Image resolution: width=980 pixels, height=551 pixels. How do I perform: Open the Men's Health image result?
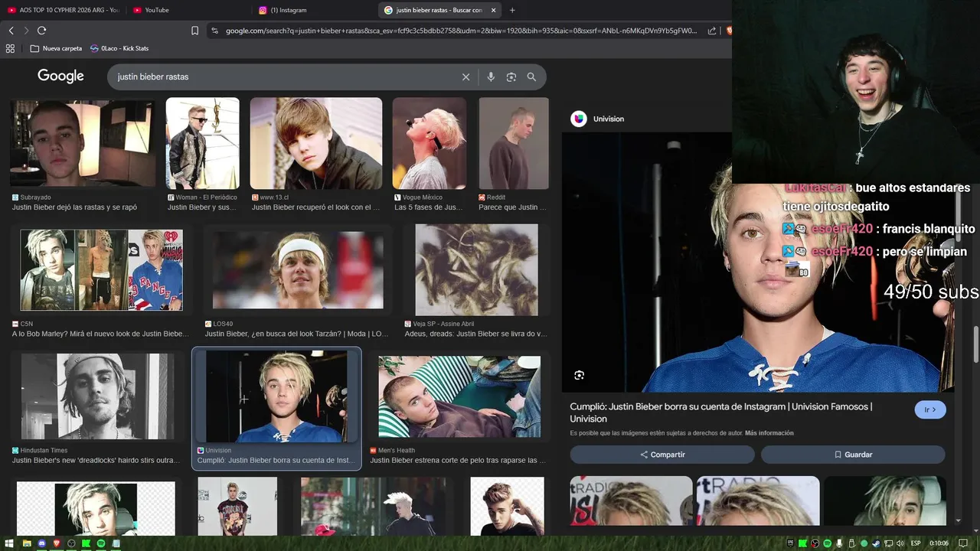459,396
